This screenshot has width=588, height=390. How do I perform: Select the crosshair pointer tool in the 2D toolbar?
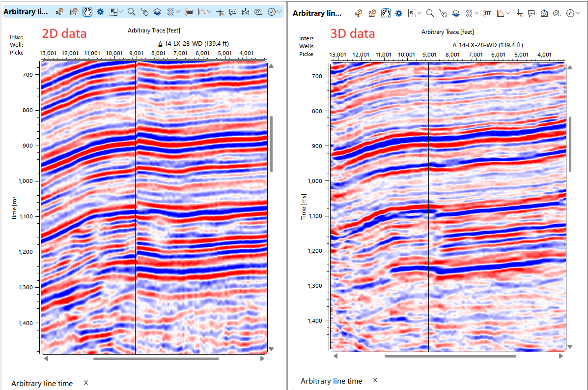pos(221,12)
